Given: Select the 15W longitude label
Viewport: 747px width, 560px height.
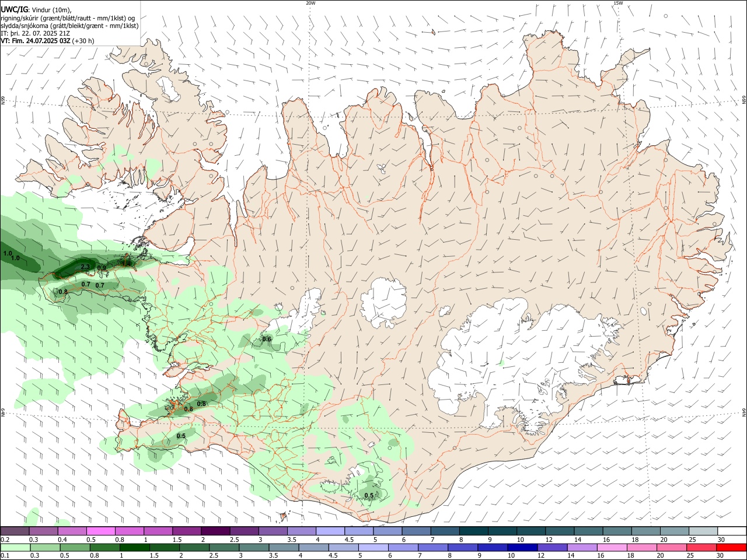Looking at the screenshot, I should (x=618, y=3).
